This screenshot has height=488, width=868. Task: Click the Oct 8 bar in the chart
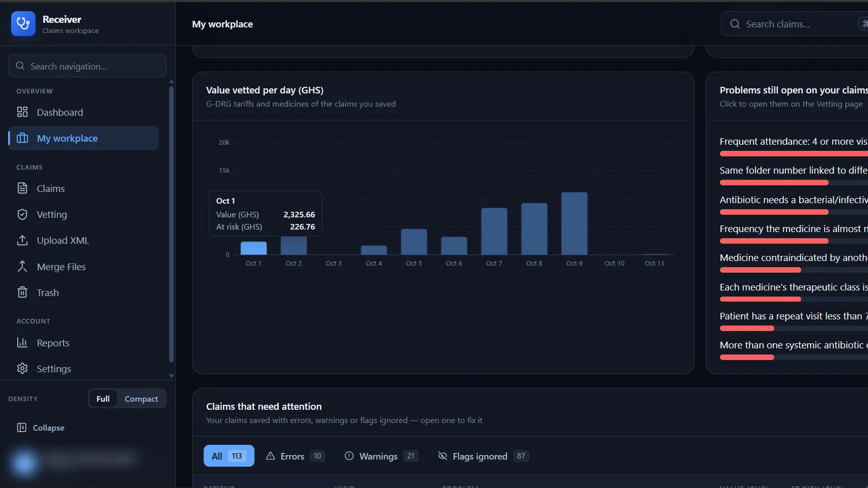coord(534,229)
